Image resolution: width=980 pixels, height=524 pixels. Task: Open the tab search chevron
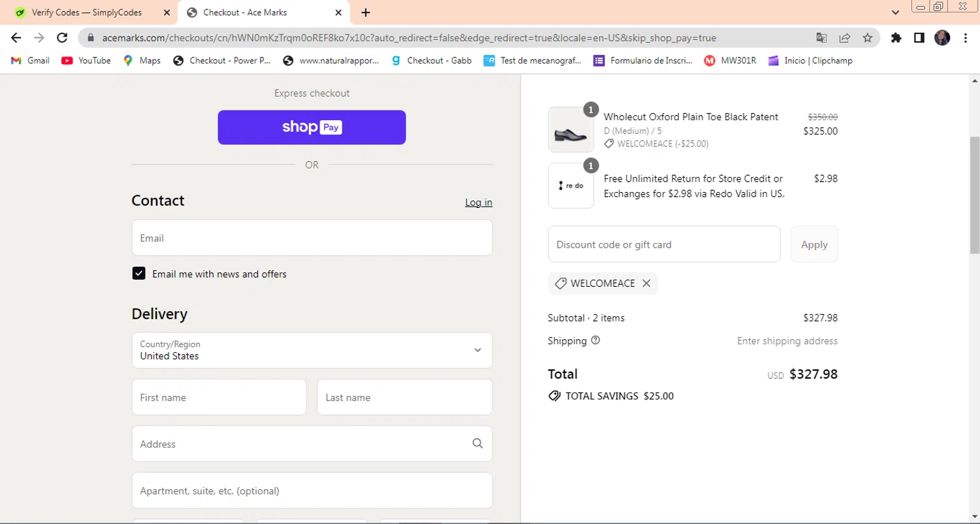[896, 12]
